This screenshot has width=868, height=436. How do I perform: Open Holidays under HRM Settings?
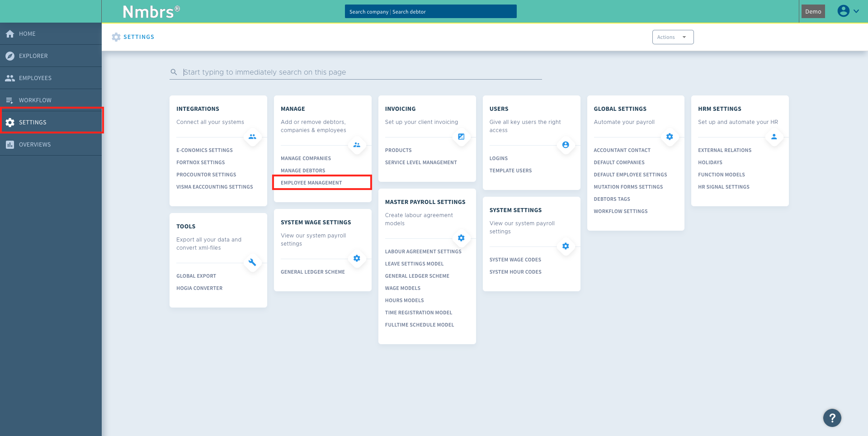click(x=710, y=162)
